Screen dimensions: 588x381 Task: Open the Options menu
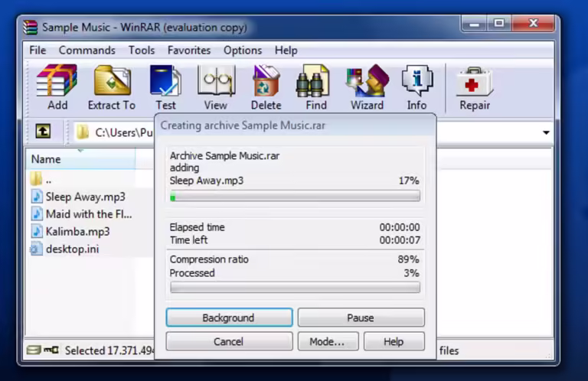tap(243, 50)
